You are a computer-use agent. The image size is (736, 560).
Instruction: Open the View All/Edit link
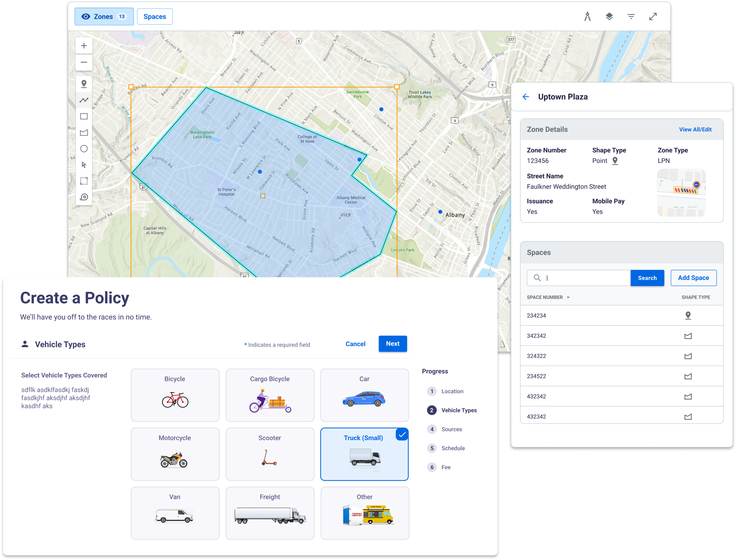coord(695,130)
